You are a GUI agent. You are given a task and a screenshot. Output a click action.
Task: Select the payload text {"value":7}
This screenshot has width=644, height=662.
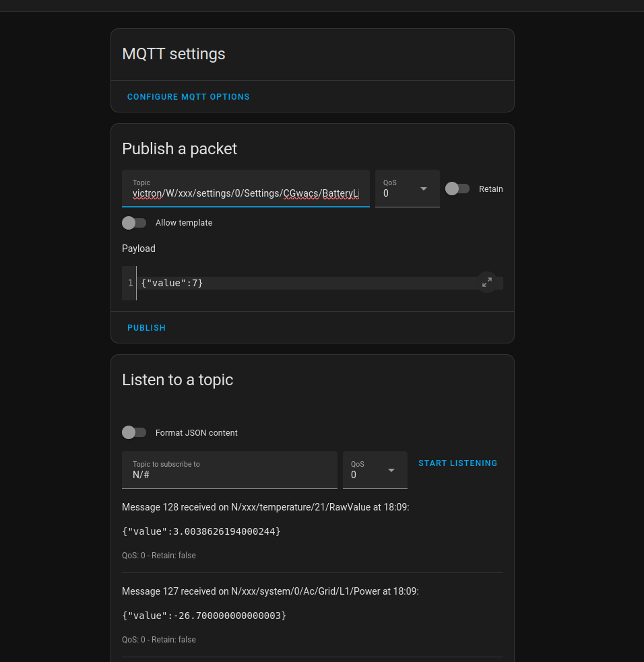pyautogui.click(x=170, y=283)
